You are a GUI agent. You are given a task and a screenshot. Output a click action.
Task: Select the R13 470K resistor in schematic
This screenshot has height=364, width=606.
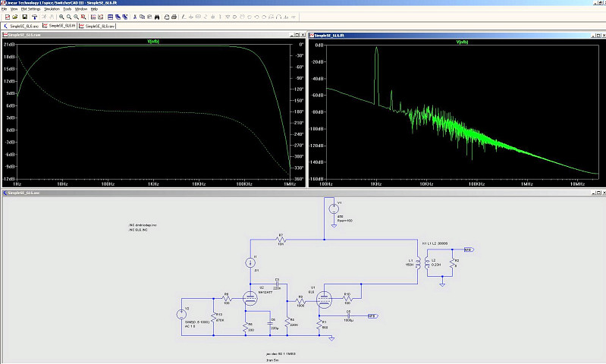click(213, 317)
